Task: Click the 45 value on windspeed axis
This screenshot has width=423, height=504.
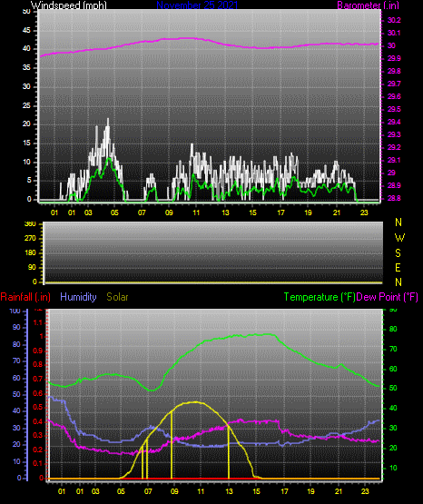Action: (27, 31)
